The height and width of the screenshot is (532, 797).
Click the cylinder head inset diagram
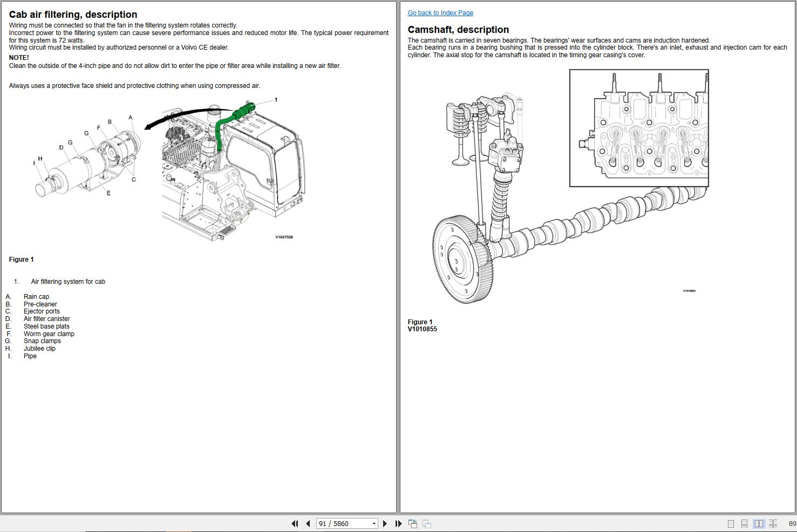point(639,128)
